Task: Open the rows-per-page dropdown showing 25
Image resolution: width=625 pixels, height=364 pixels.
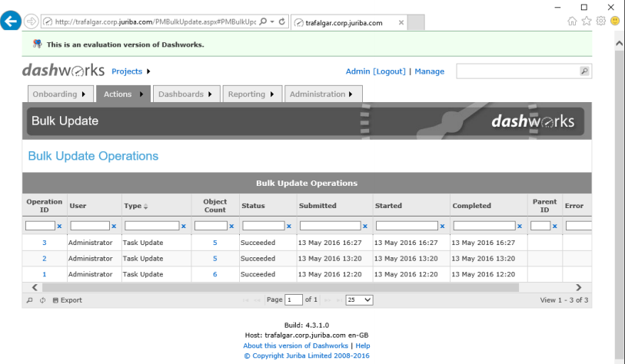Action: [359, 300]
